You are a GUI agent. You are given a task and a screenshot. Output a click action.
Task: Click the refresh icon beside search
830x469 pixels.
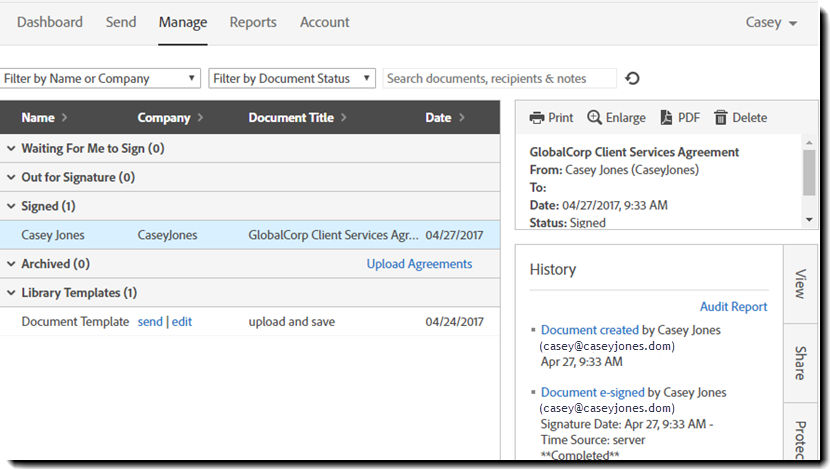(632, 78)
